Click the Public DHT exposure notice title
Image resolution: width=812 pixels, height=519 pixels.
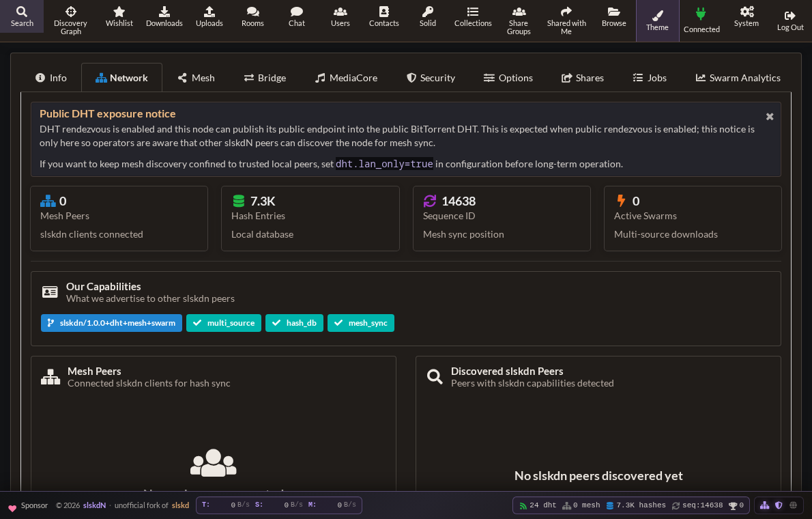point(108,114)
